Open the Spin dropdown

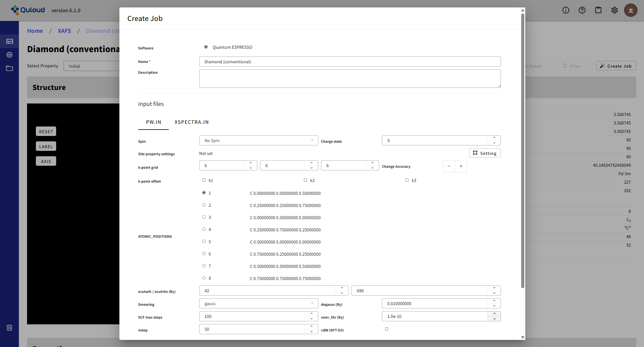tap(258, 140)
